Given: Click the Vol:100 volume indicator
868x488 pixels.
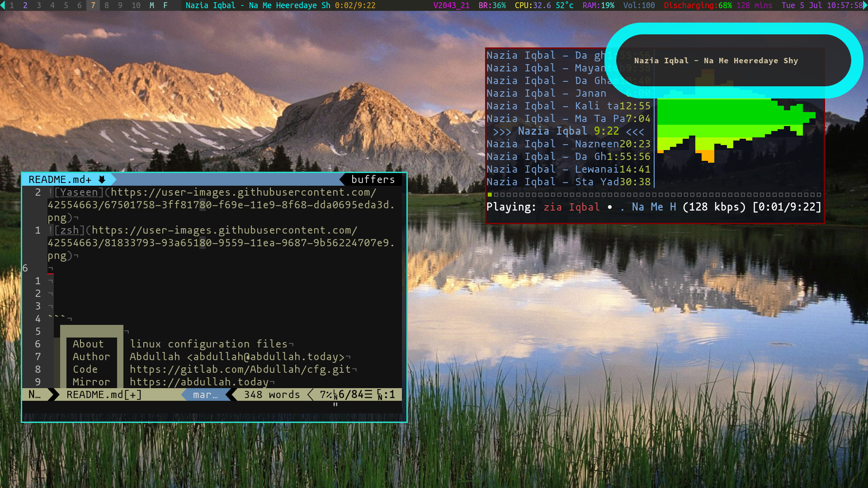Looking at the screenshot, I should click(639, 5).
